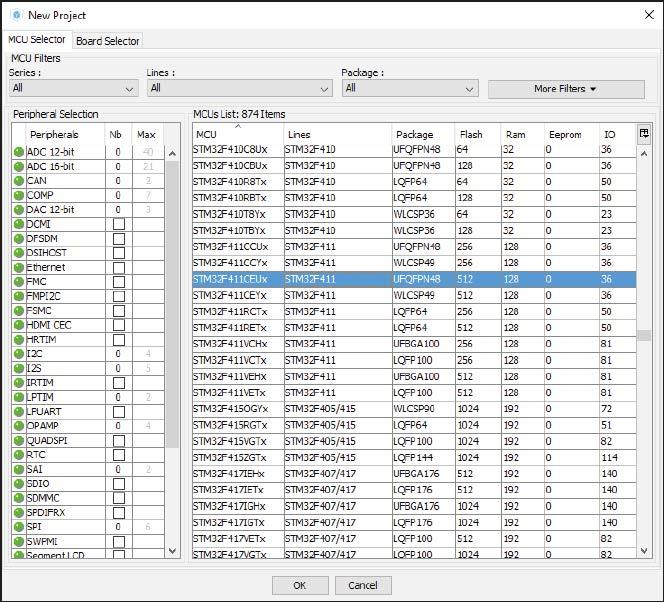Click the New Project window app icon

tap(17, 15)
